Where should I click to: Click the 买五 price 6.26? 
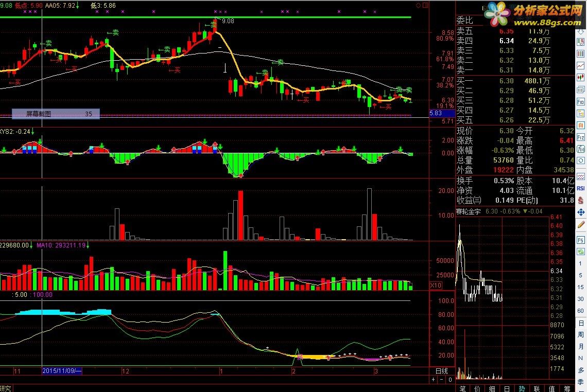(x=506, y=120)
